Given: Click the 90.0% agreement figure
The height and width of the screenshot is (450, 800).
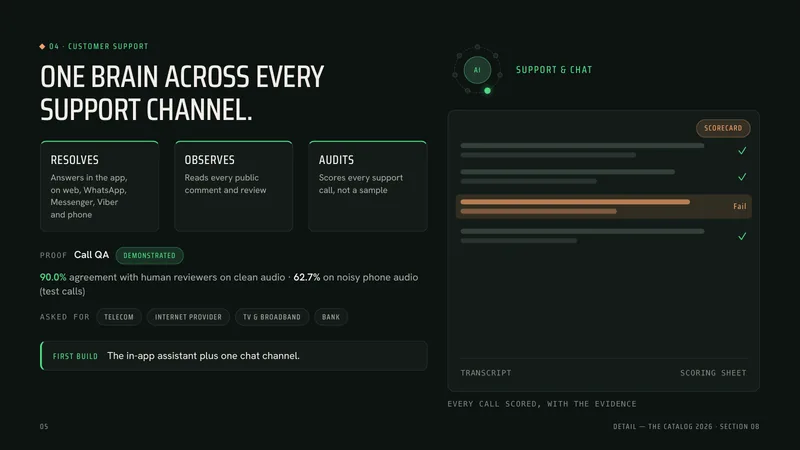Looking at the screenshot, I should pyautogui.click(x=53, y=277).
